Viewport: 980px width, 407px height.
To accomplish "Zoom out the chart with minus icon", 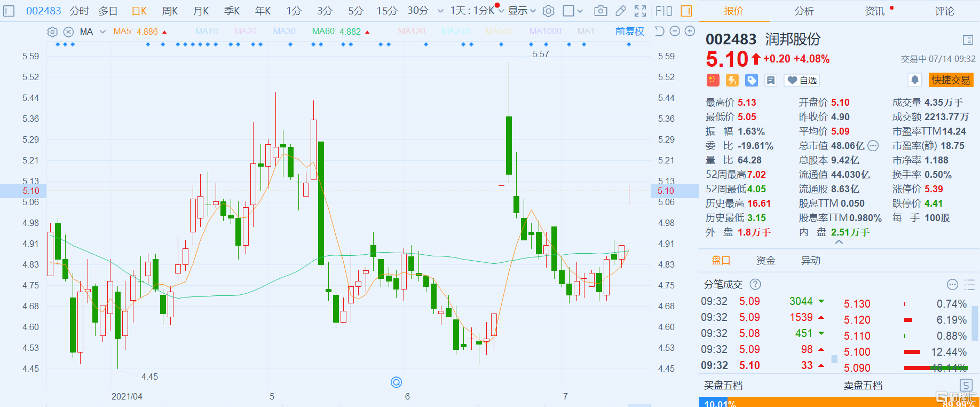I will click(675, 32).
